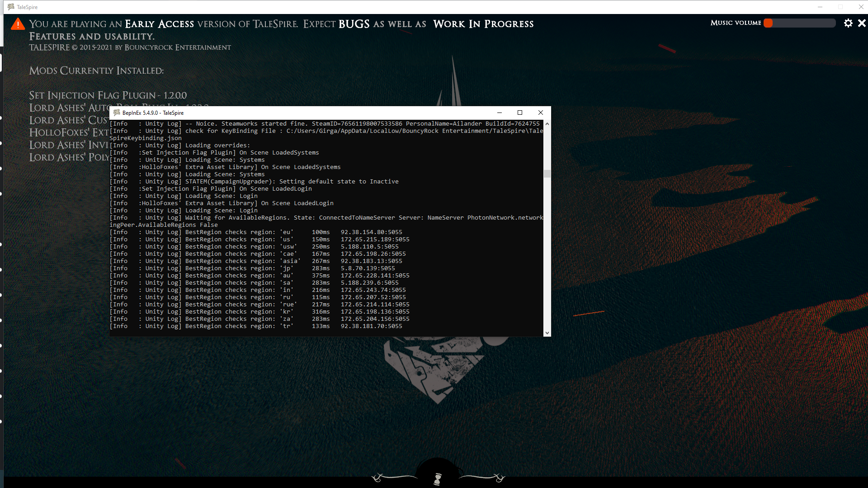Click the BestRegion 'za' log line
The image size is (868, 488).
(259, 319)
